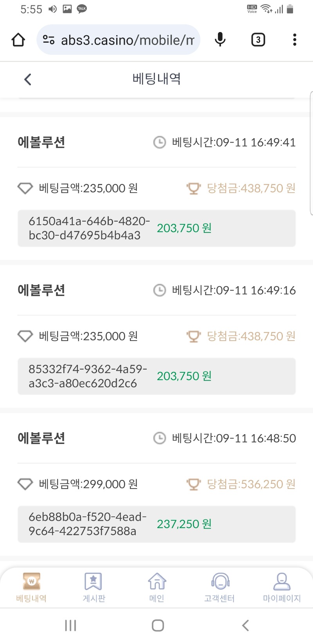Tap the Android recent apps button

(x=70, y=625)
